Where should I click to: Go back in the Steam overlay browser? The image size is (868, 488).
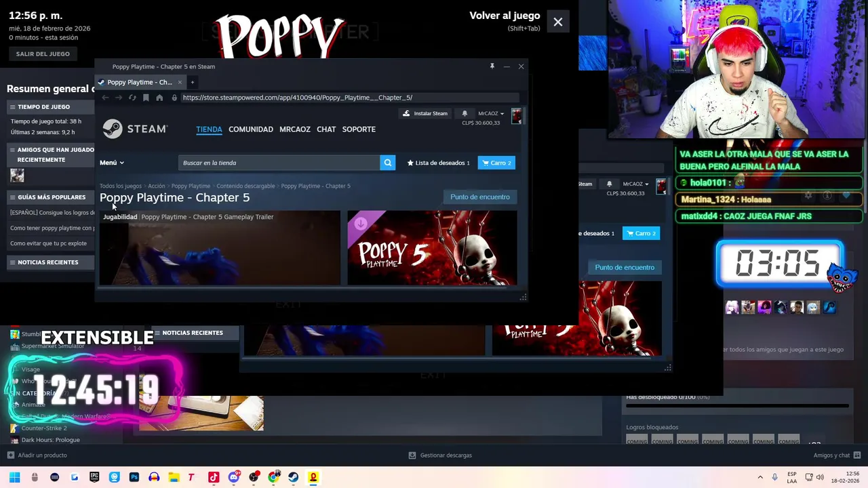coord(105,98)
